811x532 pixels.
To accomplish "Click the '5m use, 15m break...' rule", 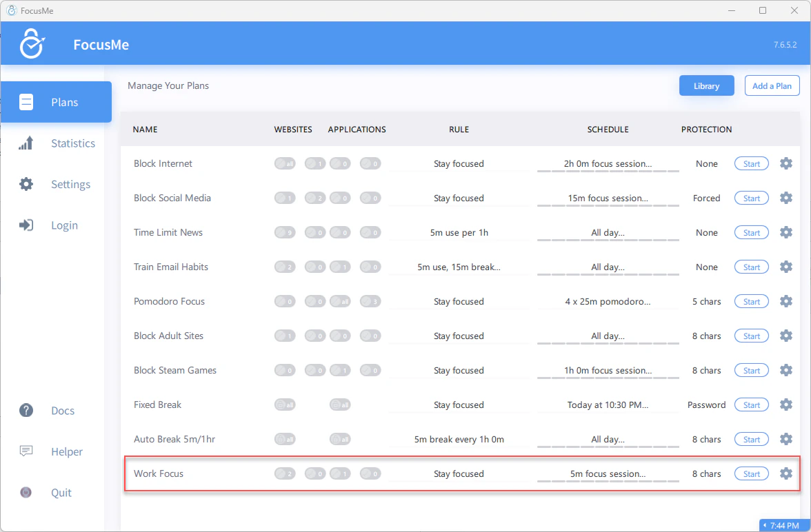I will pyautogui.click(x=459, y=267).
